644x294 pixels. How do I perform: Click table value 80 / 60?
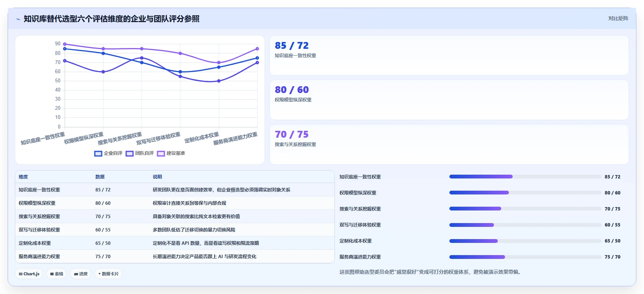point(103,203)
